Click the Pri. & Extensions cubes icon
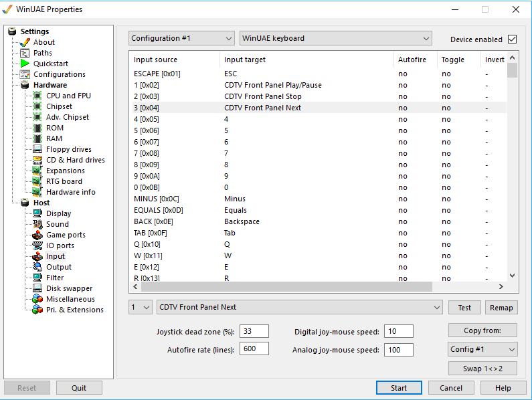Image resolution: width=532 pixels, height=400 pixels. pos(37,310)
